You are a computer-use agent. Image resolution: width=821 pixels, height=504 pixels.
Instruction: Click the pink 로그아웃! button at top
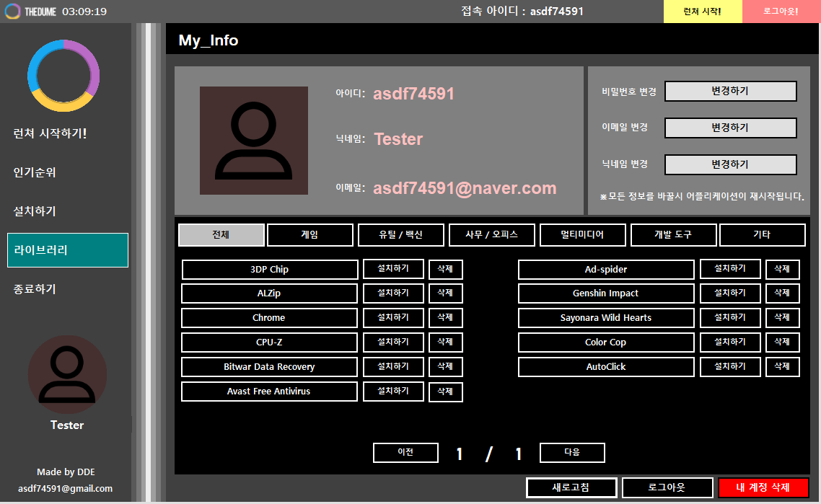(781, 12)
